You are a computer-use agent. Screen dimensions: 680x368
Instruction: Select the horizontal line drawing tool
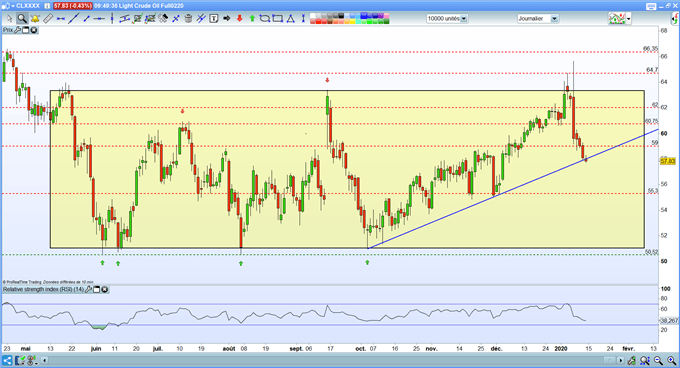click(x=61, y=19)
